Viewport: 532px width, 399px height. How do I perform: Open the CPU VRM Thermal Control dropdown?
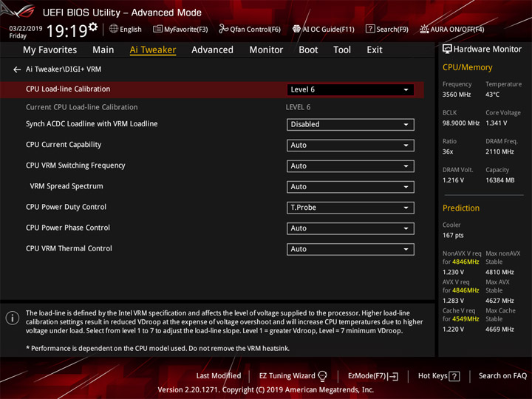tap(350, 249)
